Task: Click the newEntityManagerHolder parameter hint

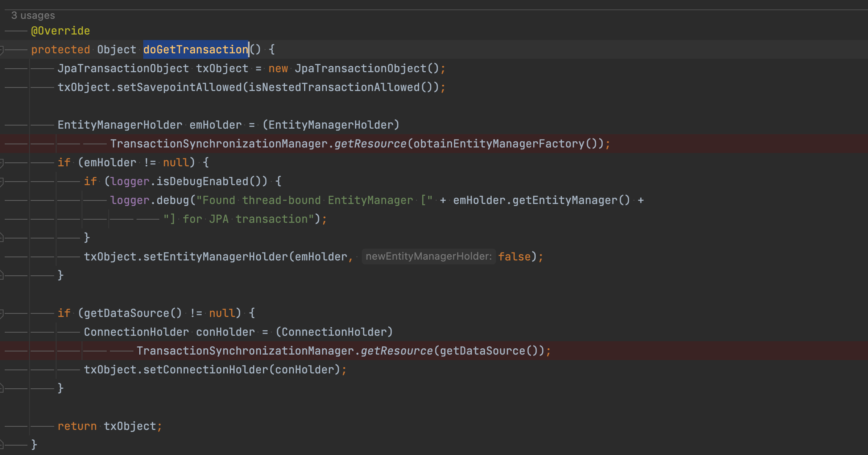Action: click(x=429, y=257)
